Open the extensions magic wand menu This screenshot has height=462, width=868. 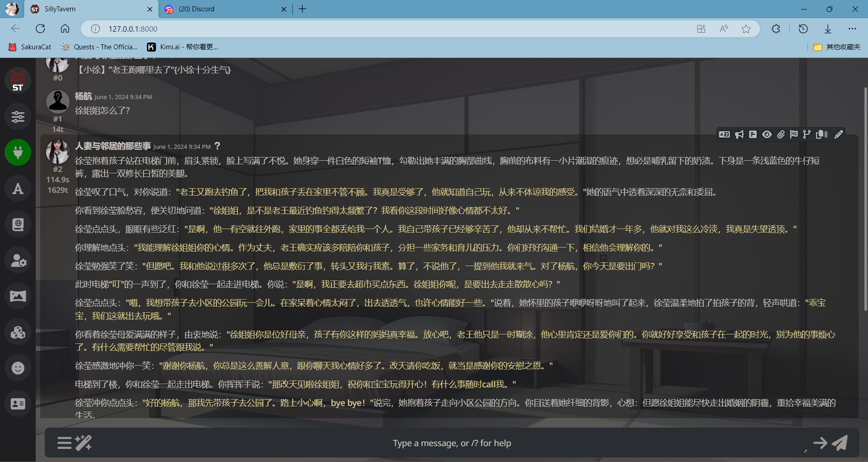click(84, 443)
